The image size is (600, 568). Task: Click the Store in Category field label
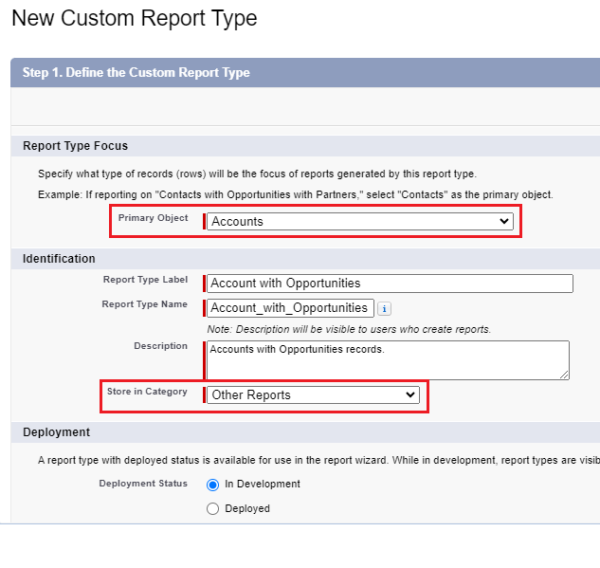[147, 392]
